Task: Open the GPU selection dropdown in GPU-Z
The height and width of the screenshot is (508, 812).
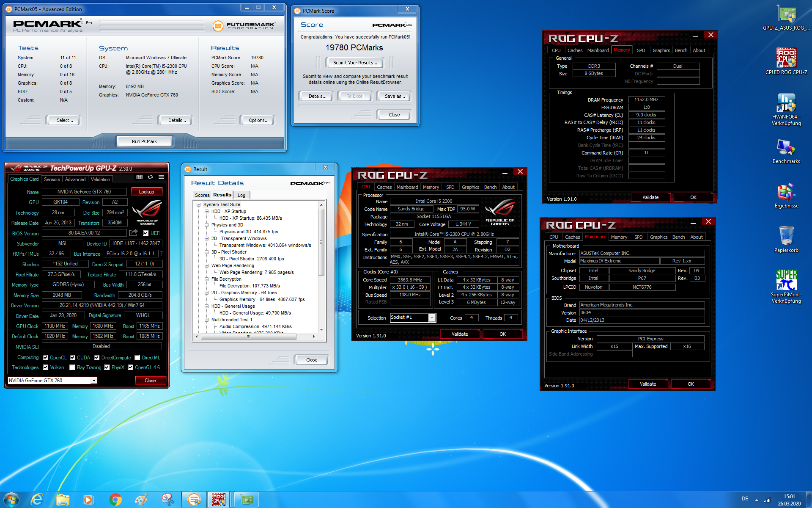Action: [x=94, y=381]
